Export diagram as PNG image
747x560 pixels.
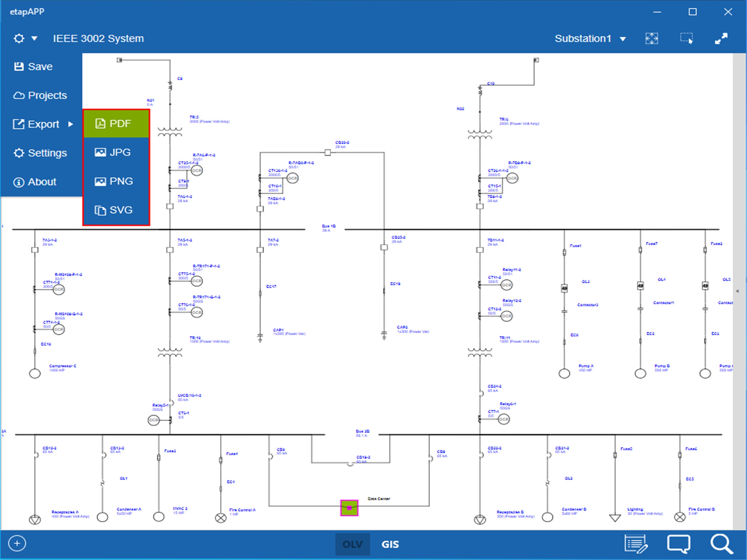(116, 181)
